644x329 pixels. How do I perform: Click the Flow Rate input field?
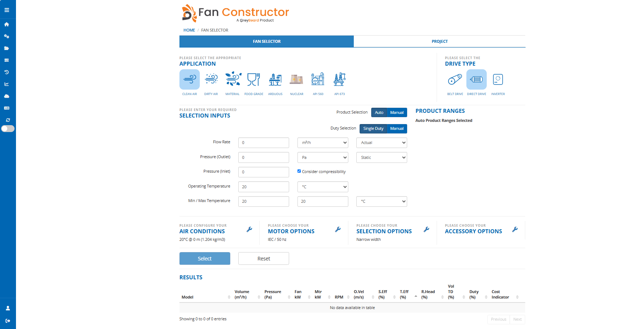coord(264,143)
